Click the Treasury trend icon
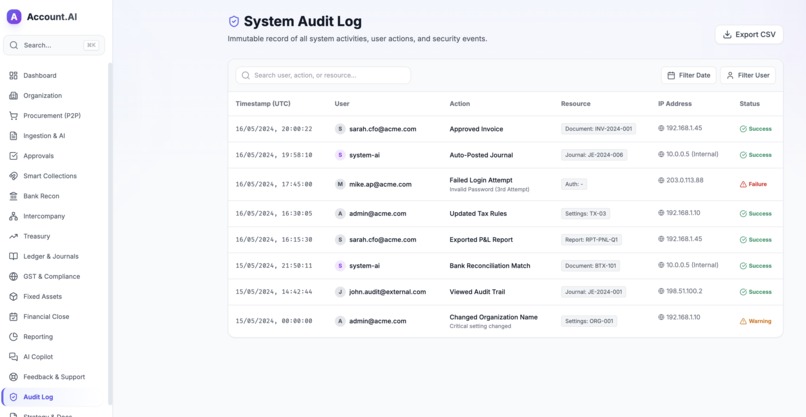This screenshot has width=806, height=417. pos(13,236)
